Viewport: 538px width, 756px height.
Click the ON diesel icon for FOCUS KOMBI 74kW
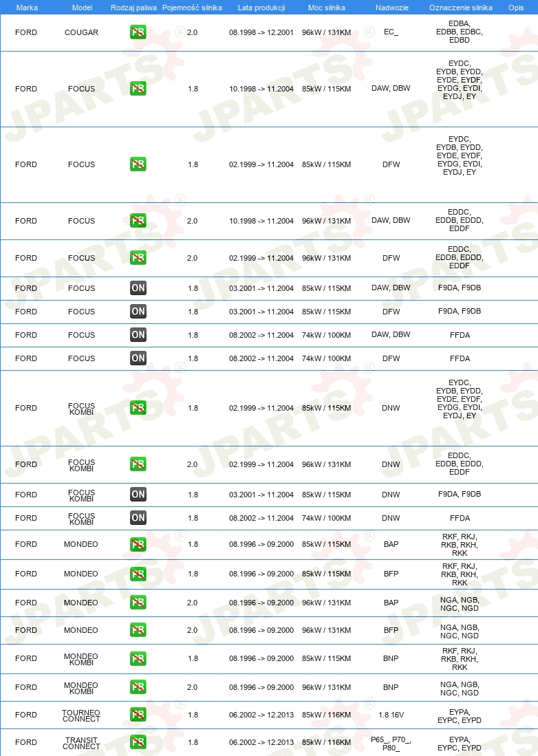138,518
